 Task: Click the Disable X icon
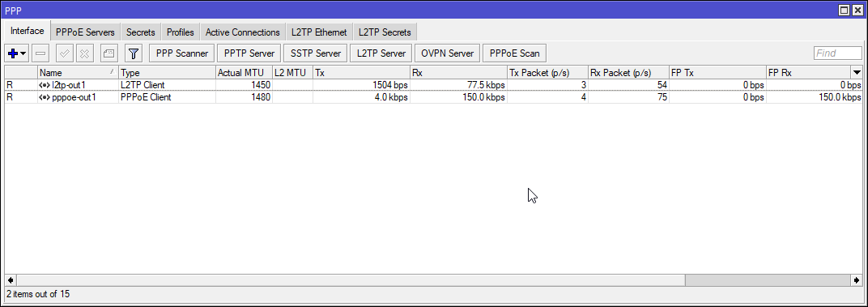(x=85, y=53)
